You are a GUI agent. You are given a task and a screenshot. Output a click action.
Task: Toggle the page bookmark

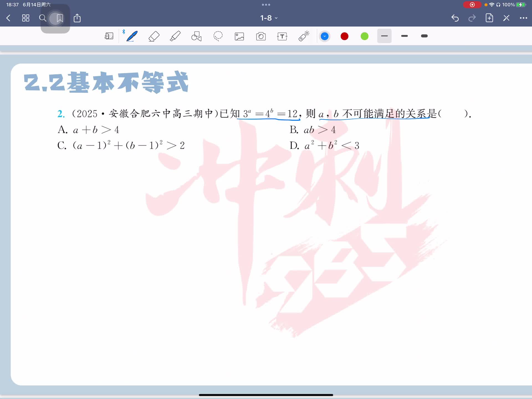[x=60, y=18]
